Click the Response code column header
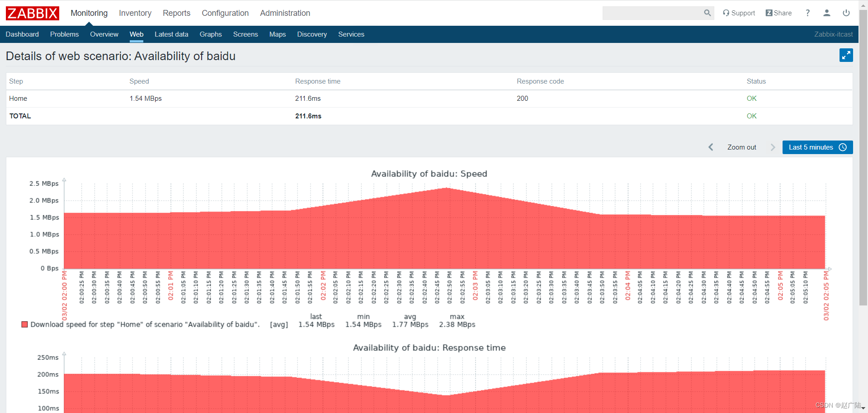Image resolution: width=868 pixels, height=413 pixels. click(x=540, y=81)
